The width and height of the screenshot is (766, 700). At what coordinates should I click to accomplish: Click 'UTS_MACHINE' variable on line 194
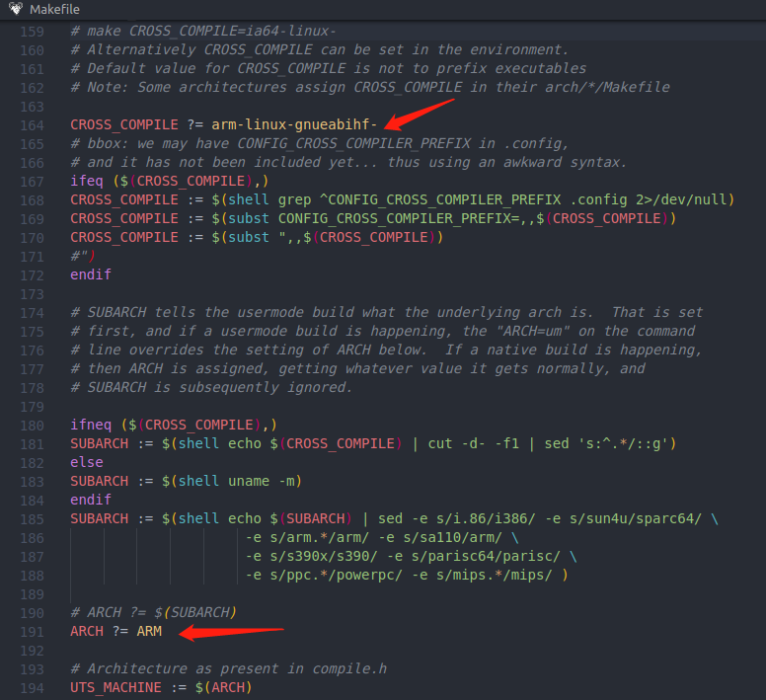tap(115, 687)
